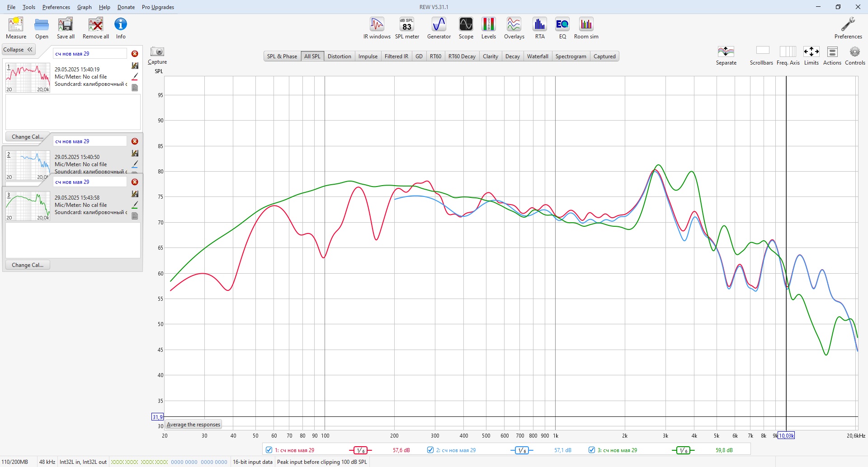Switch to the Spectrogram tab
This screenshot has width=868, height=467.
point(571,56)
